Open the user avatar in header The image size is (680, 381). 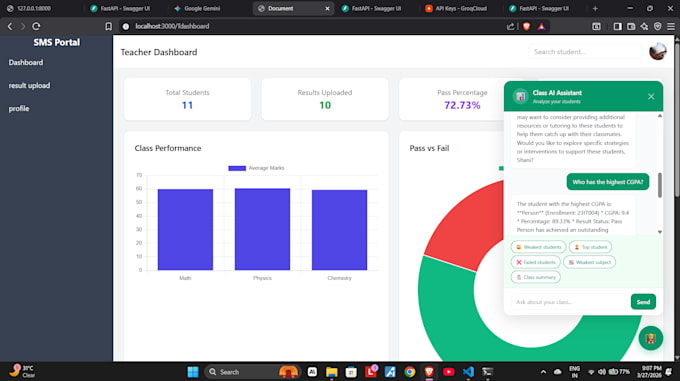click(x=657, y=51)
